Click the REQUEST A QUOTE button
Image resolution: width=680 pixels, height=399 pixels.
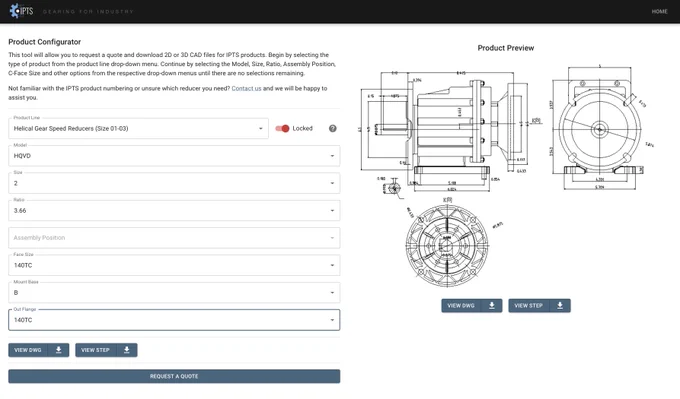pyautogui.click(x=174, y=376)
